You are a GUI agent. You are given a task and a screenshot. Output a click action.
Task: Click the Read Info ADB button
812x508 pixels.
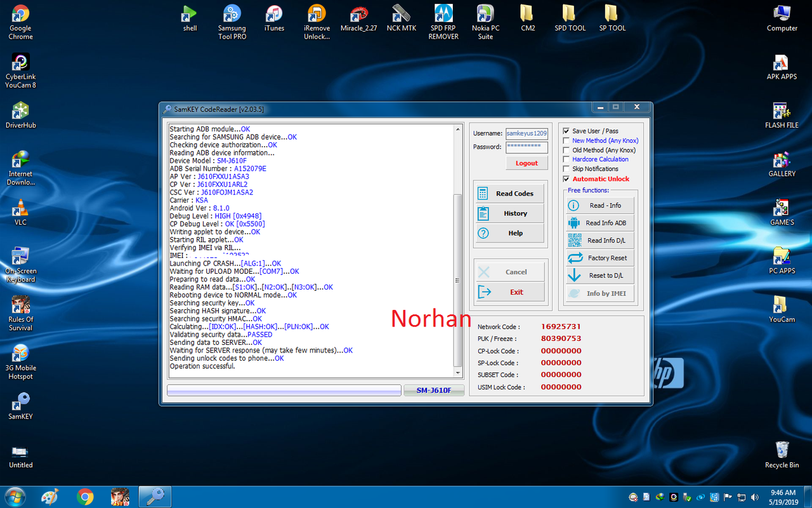click(599, 223)
